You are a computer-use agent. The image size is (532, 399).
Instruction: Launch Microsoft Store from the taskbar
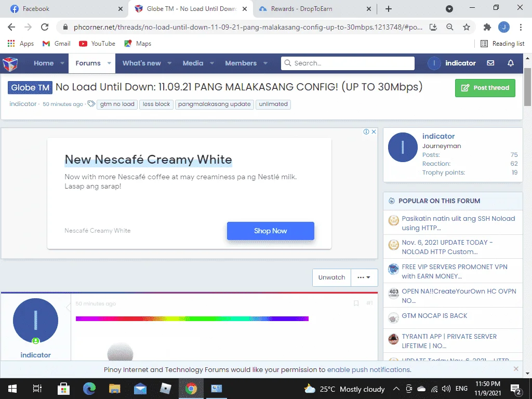point(63,389)
